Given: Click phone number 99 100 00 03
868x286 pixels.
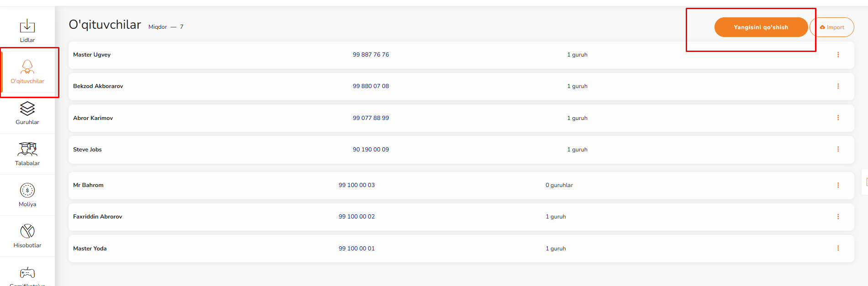Looking at the screenshot, I should pyautogui.click(x=356, y=185).
